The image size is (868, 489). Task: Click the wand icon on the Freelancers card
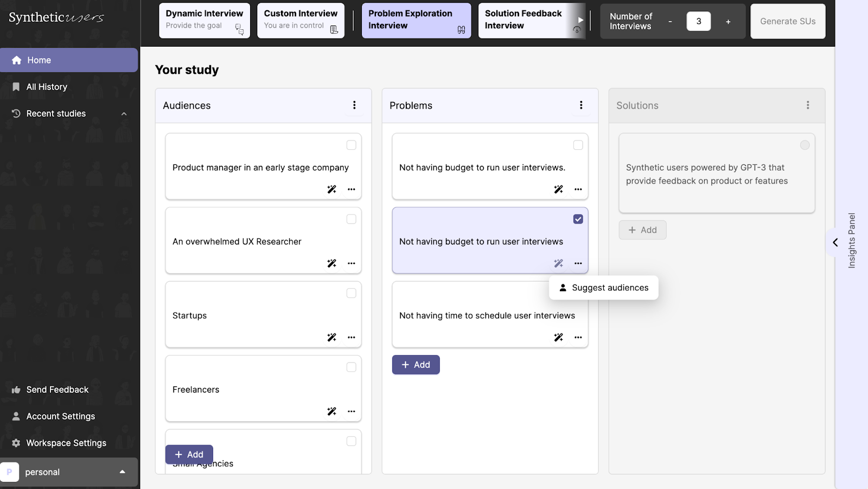(x=331, y=411)
